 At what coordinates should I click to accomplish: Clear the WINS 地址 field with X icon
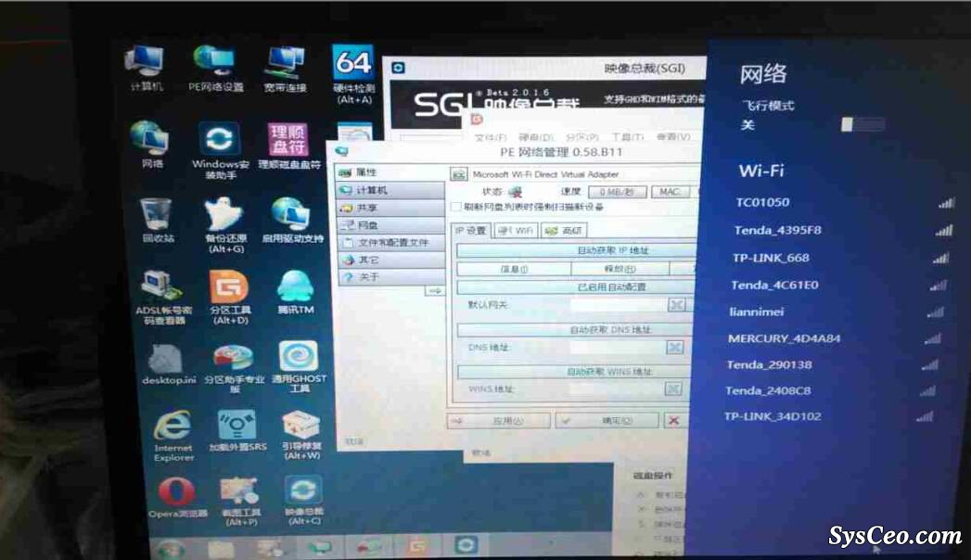[x=673, y=389]
